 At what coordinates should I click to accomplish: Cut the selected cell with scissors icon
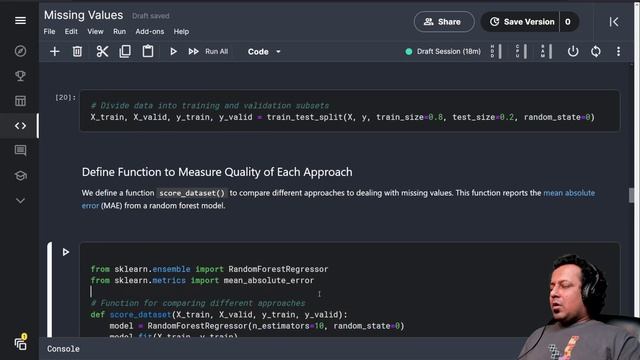click(x=102, y=51)
